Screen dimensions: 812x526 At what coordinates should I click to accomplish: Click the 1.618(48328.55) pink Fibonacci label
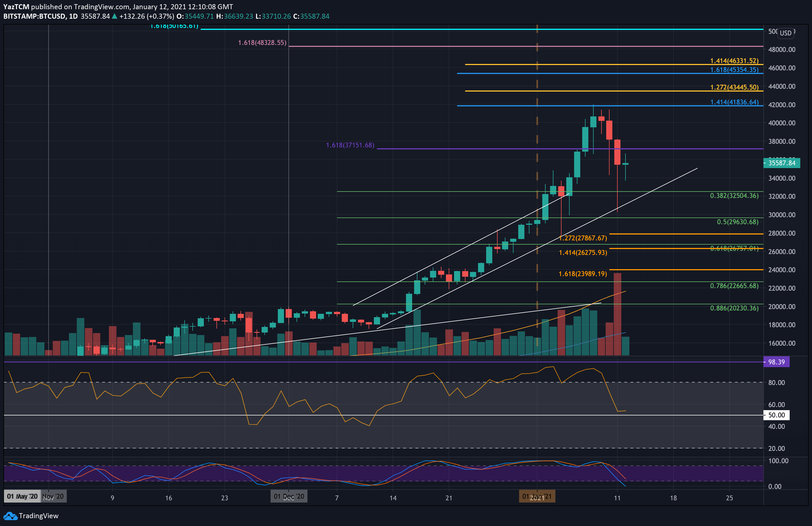262,43
